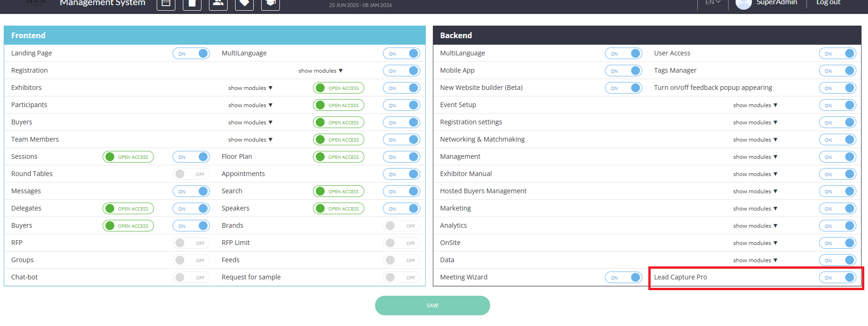
Task: Toggle Open Access for Delegates
Action: click(128, 209)
